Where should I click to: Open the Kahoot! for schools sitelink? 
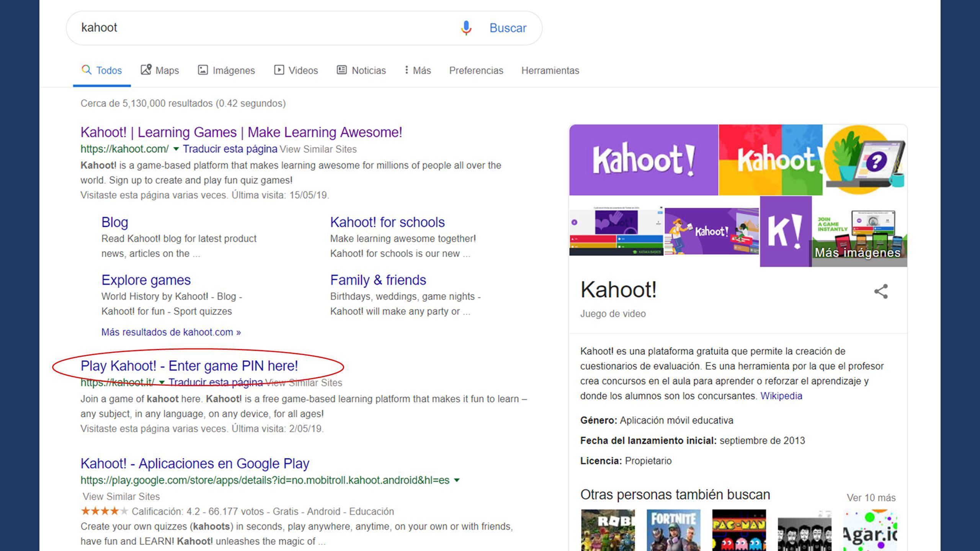(x=387, y=222)
